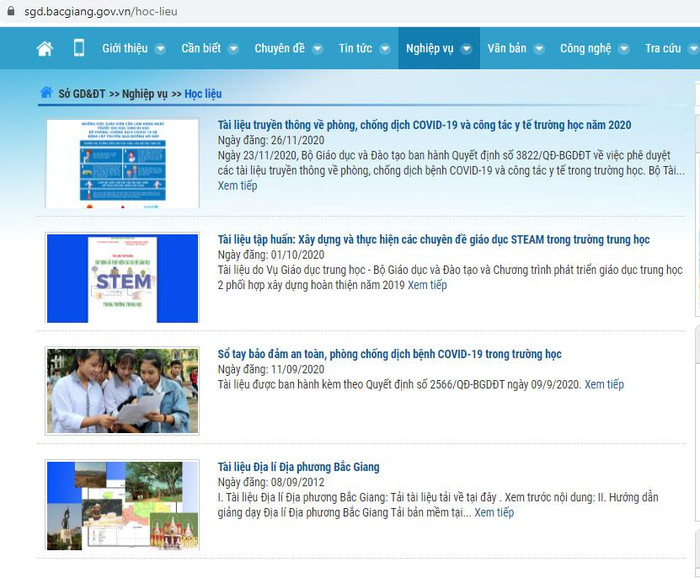Select the Công nghệ menu item
This screenshot has width=700, height=579.
(x=585, y=48)
